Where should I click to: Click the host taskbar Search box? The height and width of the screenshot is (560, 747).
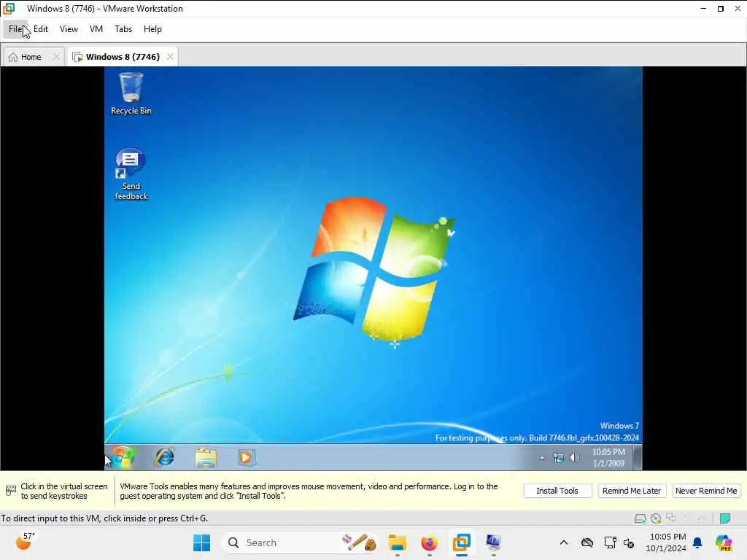pos(301,542)
